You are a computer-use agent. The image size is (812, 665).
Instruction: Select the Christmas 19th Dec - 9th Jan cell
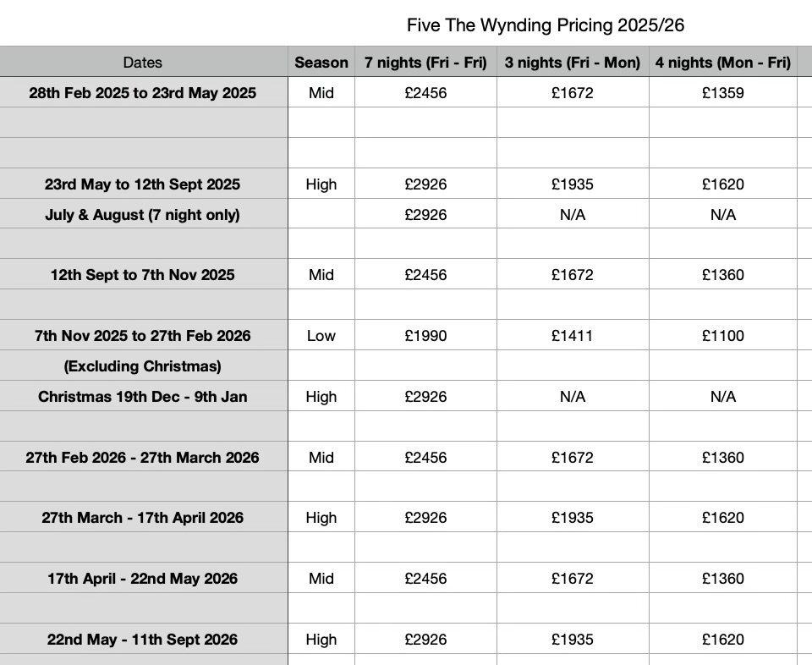tap(142, 397)
